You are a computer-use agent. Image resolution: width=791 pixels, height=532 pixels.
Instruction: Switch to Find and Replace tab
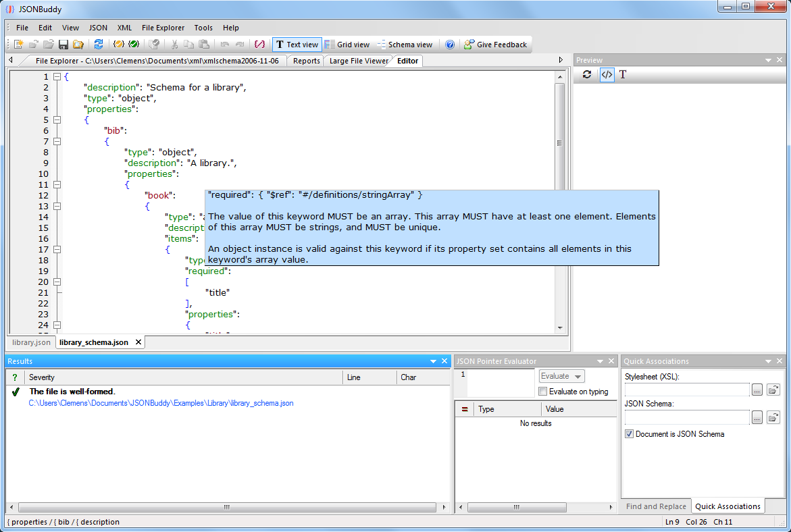point(656,506)
